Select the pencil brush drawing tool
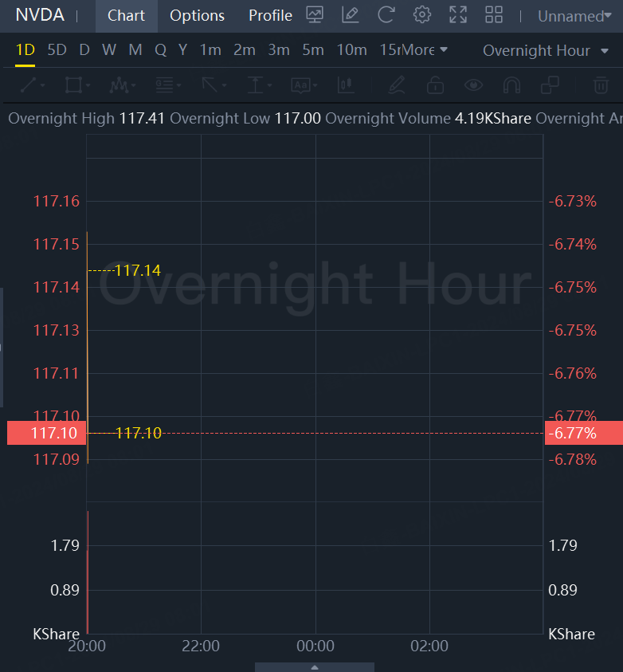The height and width of the screenshot is (672, 623). point(398,84)
